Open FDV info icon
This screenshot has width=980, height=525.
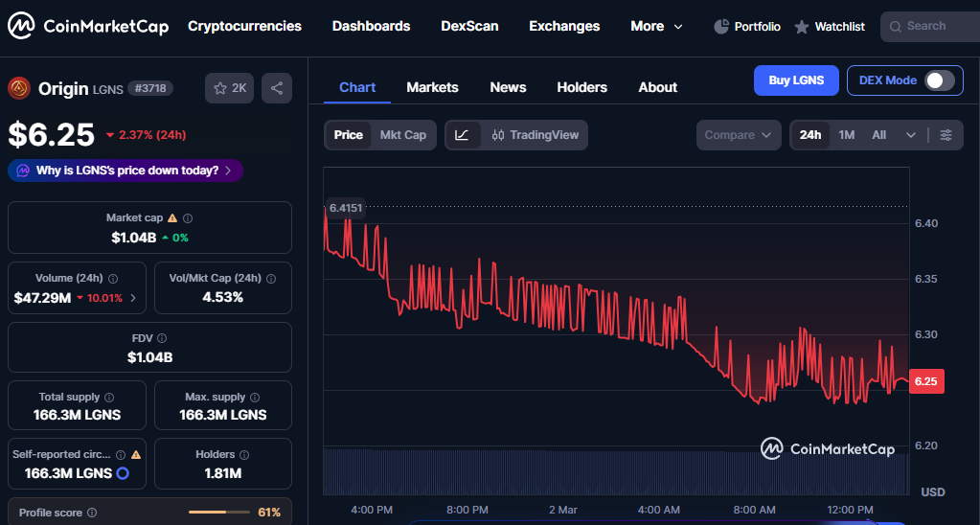click(x=162, y=338)
